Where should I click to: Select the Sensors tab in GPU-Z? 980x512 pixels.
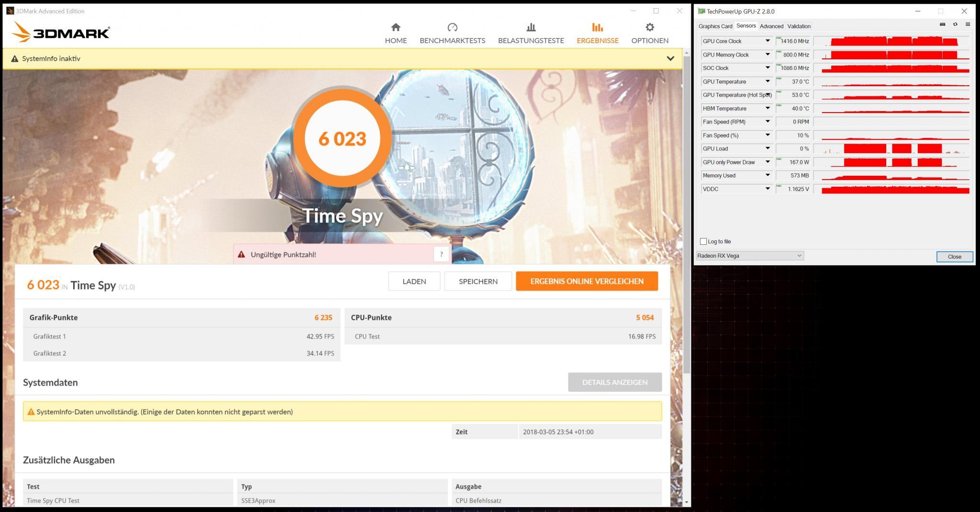(746, 26)
